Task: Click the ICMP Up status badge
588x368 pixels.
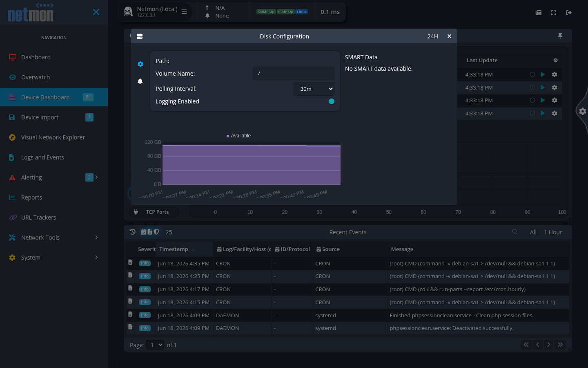Action: click(285, 12)
